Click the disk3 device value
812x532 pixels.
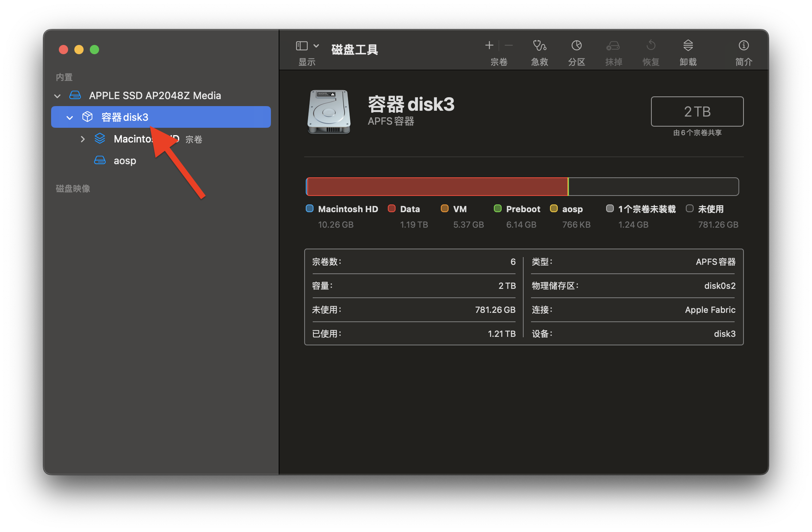click(725, 334)
